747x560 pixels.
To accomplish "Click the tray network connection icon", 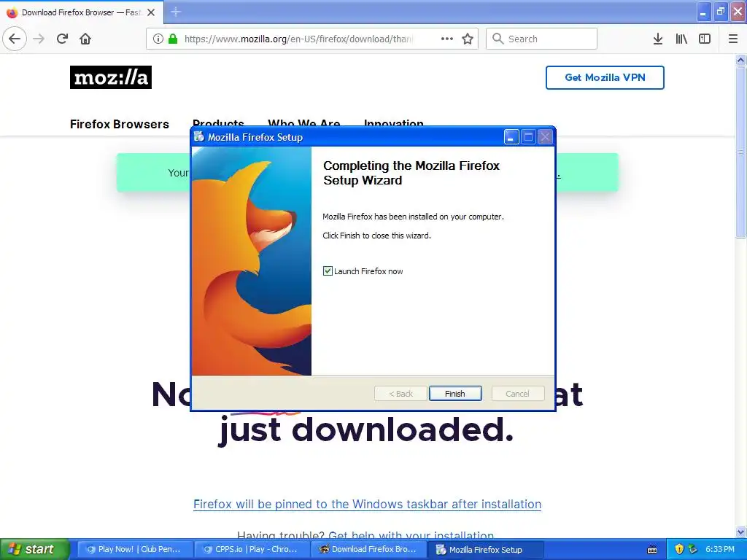I will (693, 549).
